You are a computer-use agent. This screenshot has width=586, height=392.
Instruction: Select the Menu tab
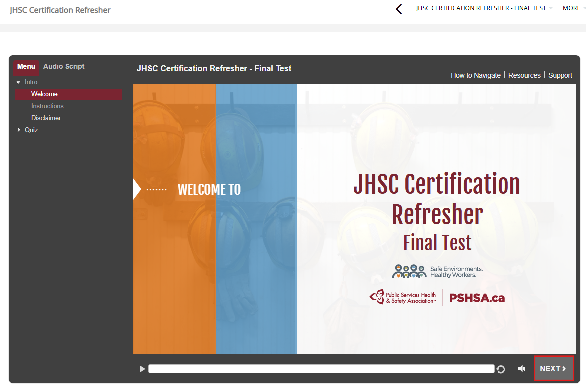[x=26, y=66]
